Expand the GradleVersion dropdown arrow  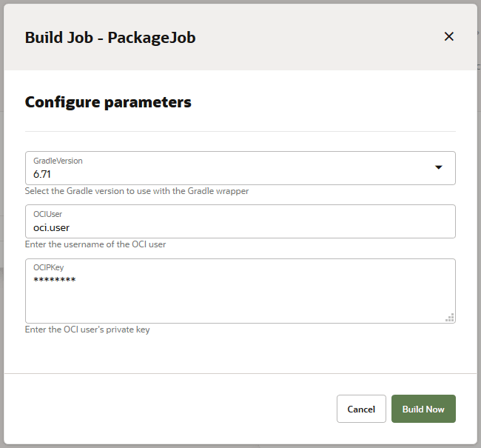coord(438,167)
